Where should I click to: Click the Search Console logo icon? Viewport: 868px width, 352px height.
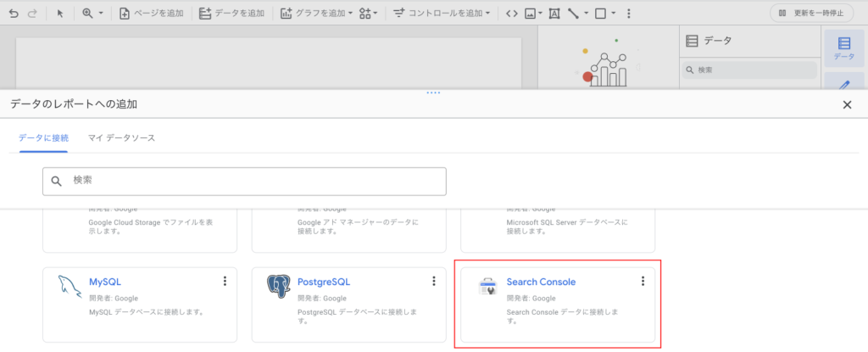tap(487, 287)
